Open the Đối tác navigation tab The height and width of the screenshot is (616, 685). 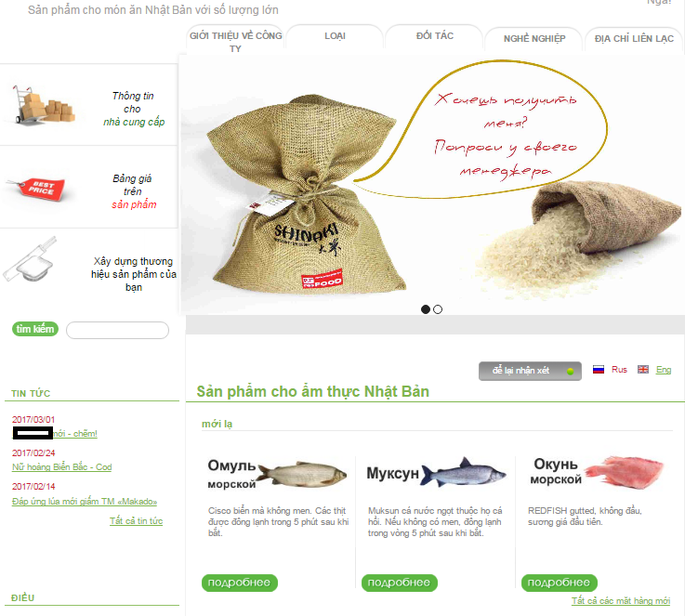coord(435,36)
